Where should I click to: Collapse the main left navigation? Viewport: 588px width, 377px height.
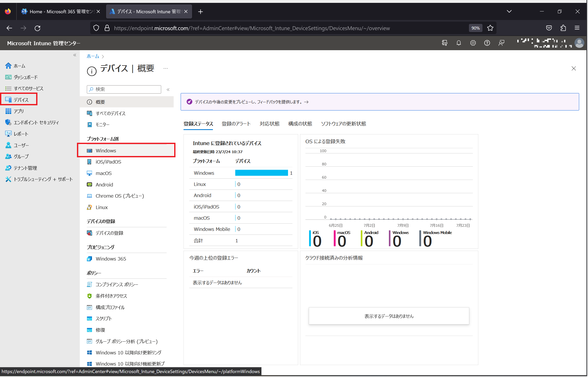pyautogui.click(x=75, y=55)
